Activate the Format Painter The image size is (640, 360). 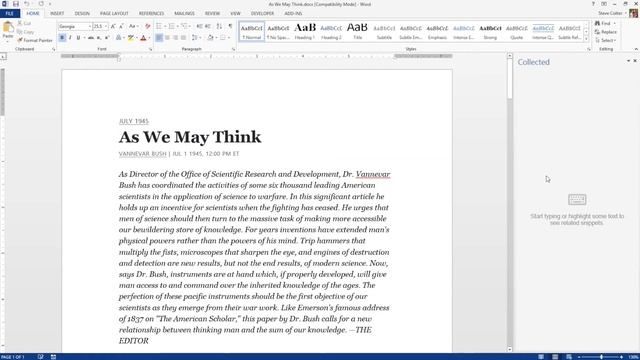click(35, 40)
